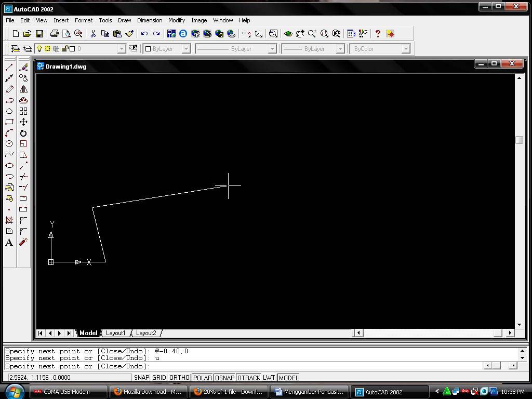
Task: Expand the ByLayer lineweight dropdown
Action: point(340,49)
